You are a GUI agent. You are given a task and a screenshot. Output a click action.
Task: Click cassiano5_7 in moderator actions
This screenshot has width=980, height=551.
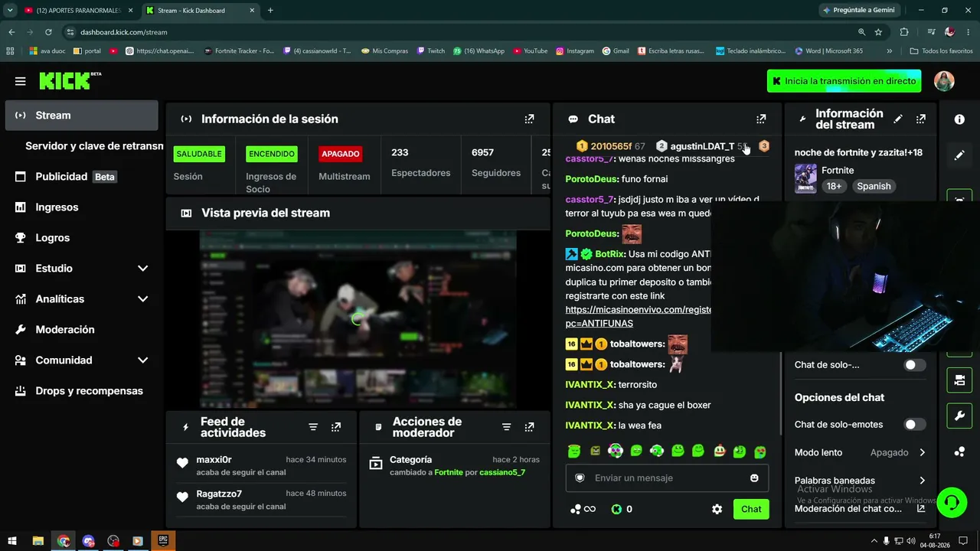tap(502, 473)
